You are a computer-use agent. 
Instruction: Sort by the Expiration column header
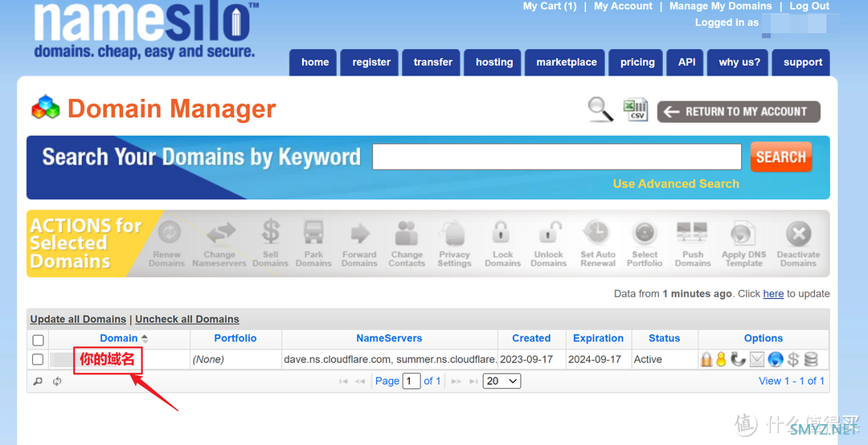tap(599, 338)
